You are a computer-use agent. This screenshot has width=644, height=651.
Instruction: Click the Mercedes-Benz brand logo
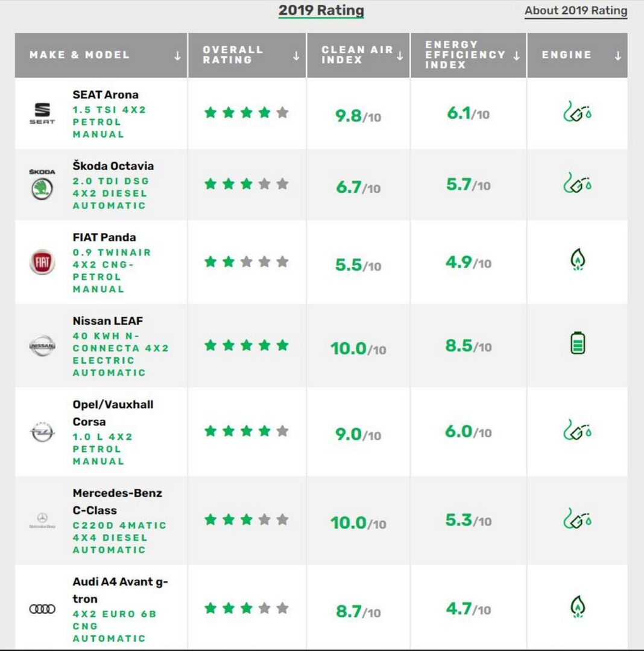[x=42, y=520]
